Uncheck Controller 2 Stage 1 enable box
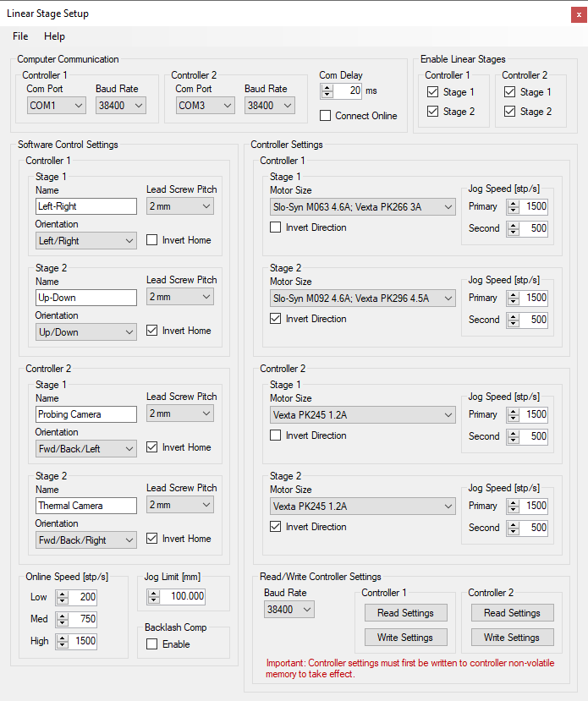Image resolution: width=588 pixels, height=701 pixels. [510, 92]
